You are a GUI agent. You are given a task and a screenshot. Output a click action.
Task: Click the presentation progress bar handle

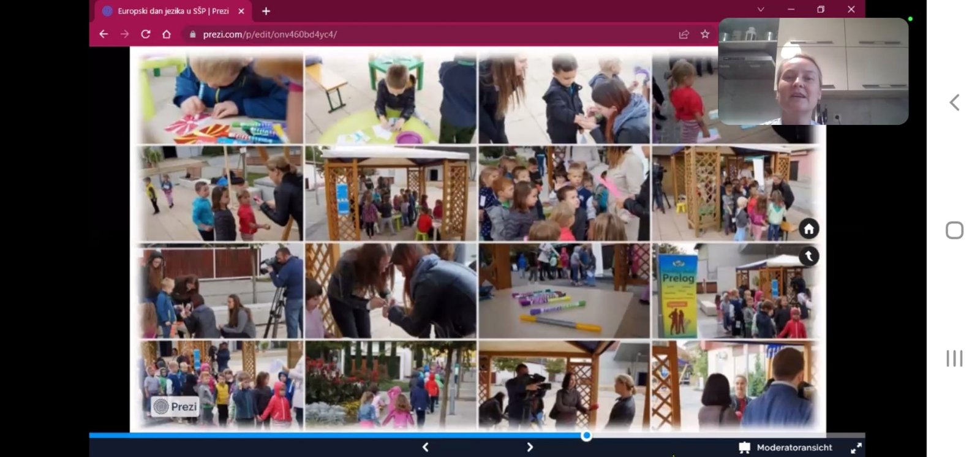pos(586,436)
